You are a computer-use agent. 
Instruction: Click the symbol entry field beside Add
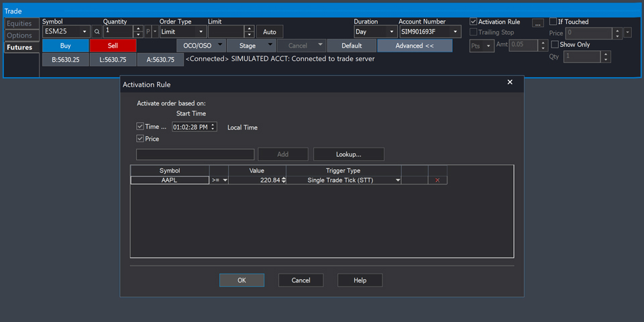coord(195,154)
